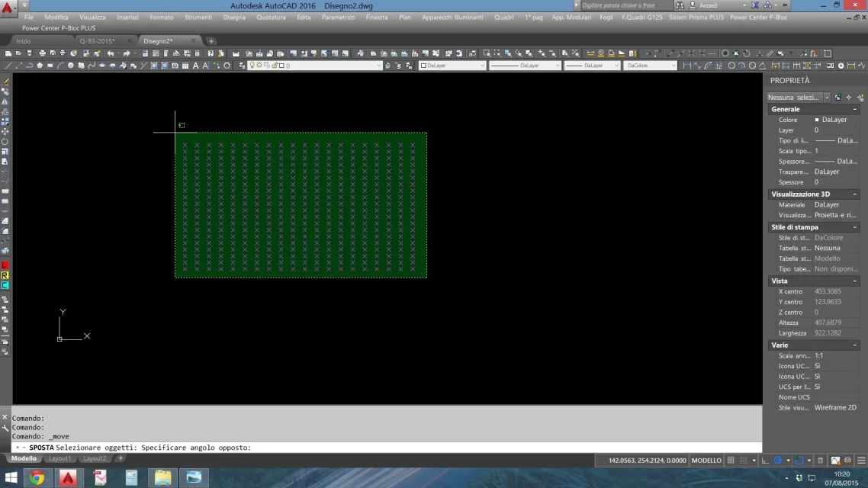Toggle ortho mode in status bar
Screen dimensions: 868x488
coord(765,461)
